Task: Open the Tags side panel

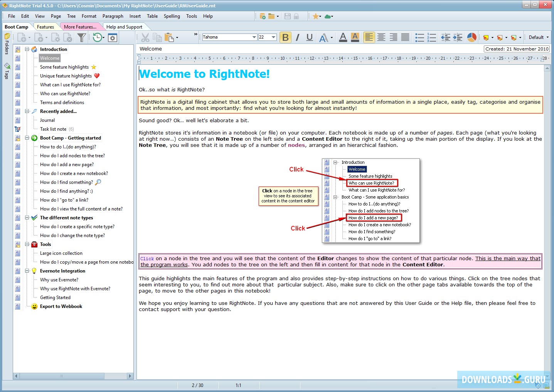Action: coord(7,71)
